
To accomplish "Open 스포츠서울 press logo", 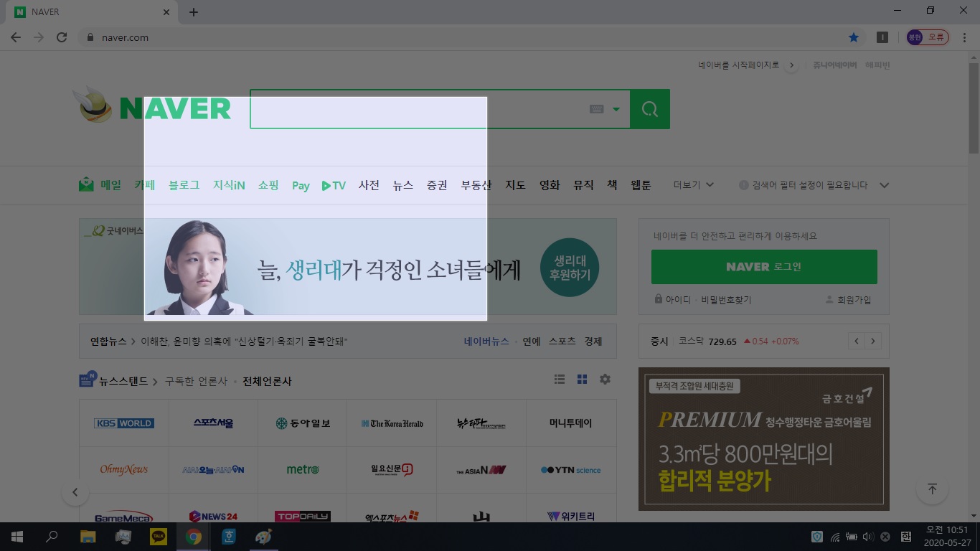I will pos(213,423).
